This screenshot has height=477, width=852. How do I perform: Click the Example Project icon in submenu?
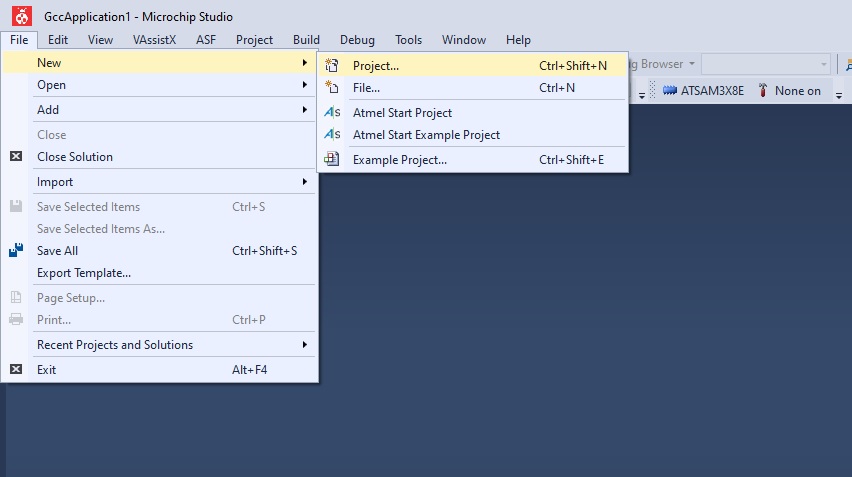point(333,160)
